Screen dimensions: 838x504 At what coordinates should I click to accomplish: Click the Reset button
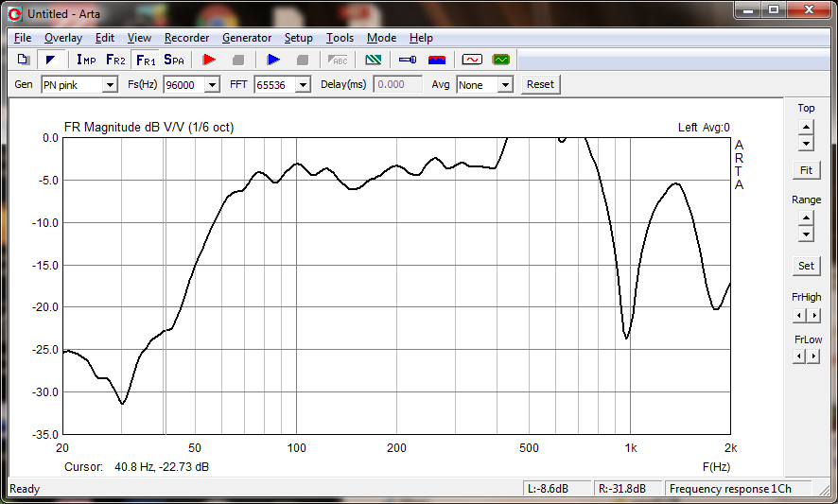pos(540,84)
